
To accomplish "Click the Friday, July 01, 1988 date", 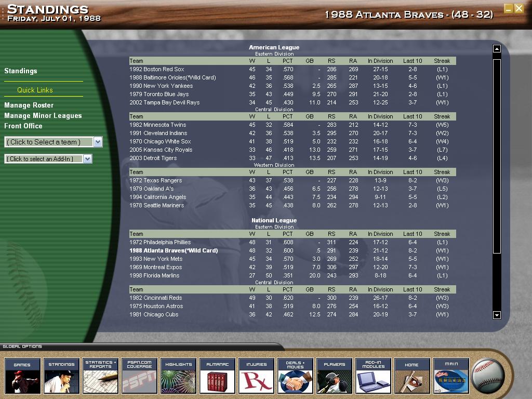I will [x=54, y=18].
